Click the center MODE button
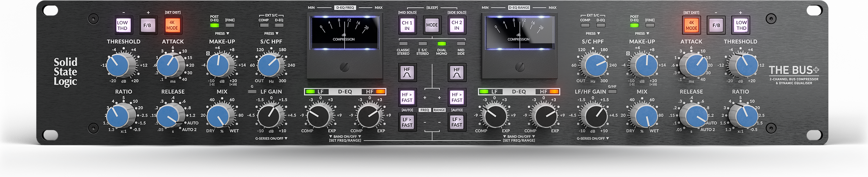The image size is (868, 177). coord(432,25)
